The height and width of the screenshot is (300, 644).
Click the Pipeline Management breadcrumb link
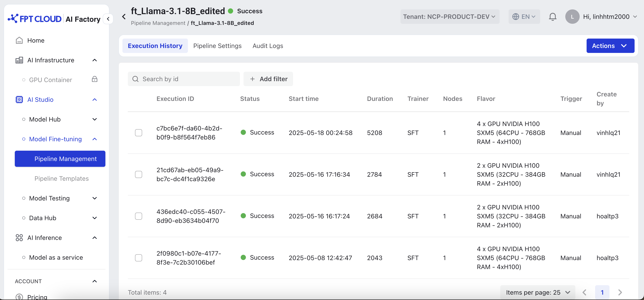tap(158, 23)
